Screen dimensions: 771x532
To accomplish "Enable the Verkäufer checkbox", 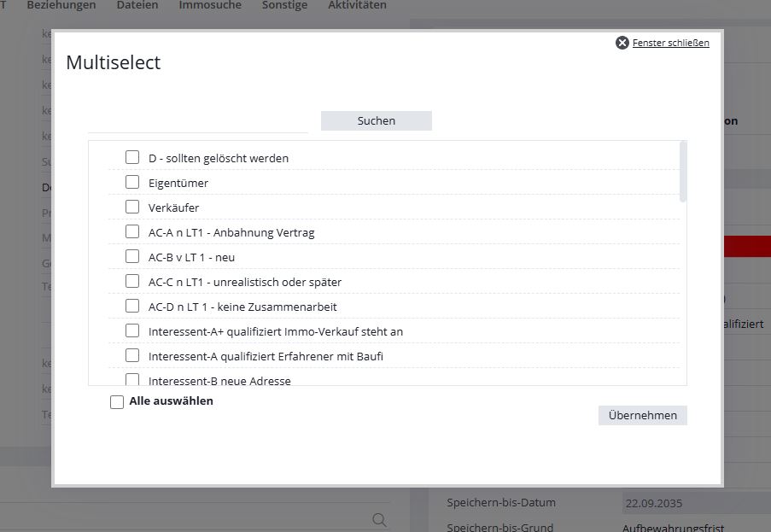I will [x=132, y=207].
